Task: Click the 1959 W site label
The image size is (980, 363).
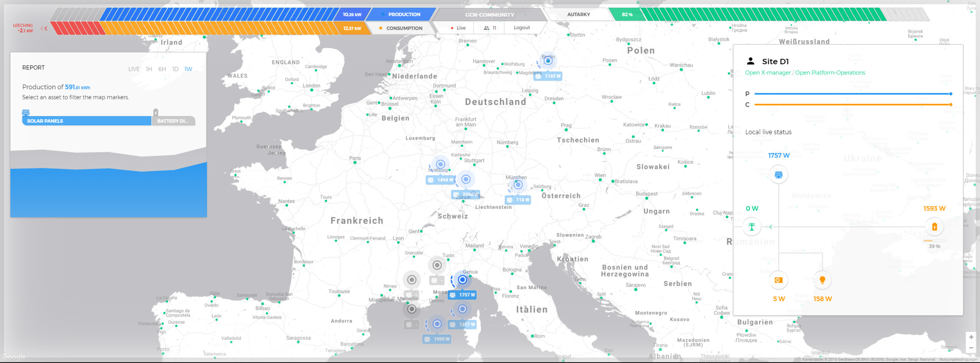Action: pos(437,339)
